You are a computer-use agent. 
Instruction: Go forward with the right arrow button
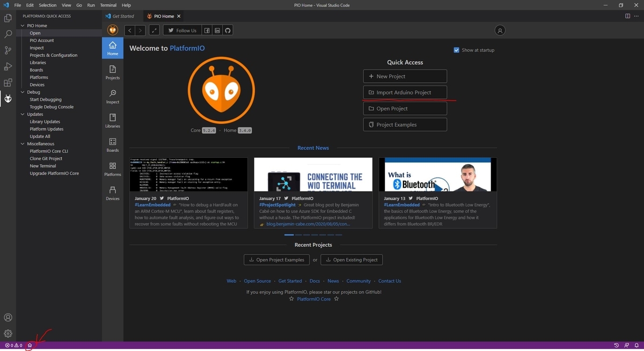(140, 31)
